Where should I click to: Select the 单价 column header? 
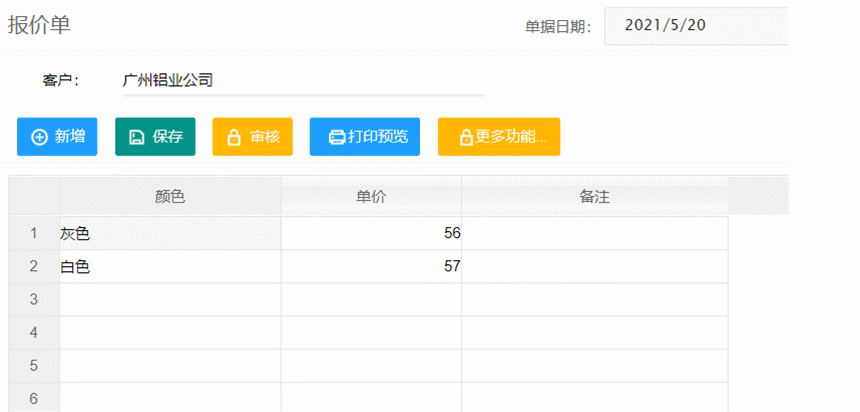coord(371,196)
